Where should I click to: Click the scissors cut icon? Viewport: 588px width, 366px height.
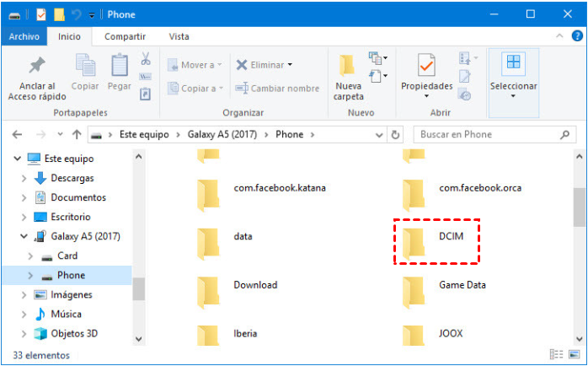tap(145, 59)
